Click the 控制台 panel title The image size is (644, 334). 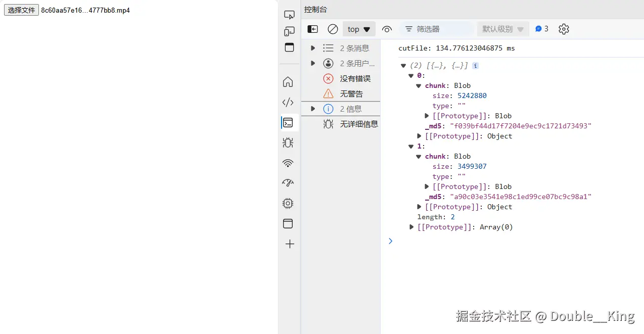(x=315, y=10)
